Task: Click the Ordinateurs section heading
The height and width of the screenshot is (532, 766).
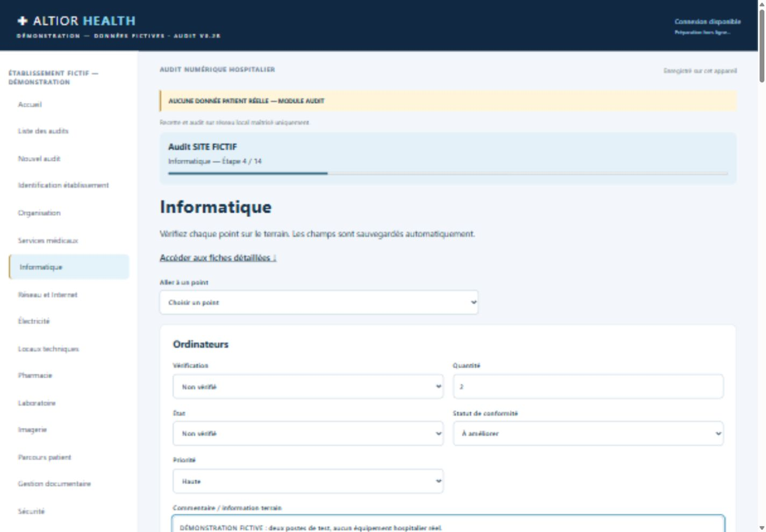Action: pyautogui.click(x=201, y=344)
